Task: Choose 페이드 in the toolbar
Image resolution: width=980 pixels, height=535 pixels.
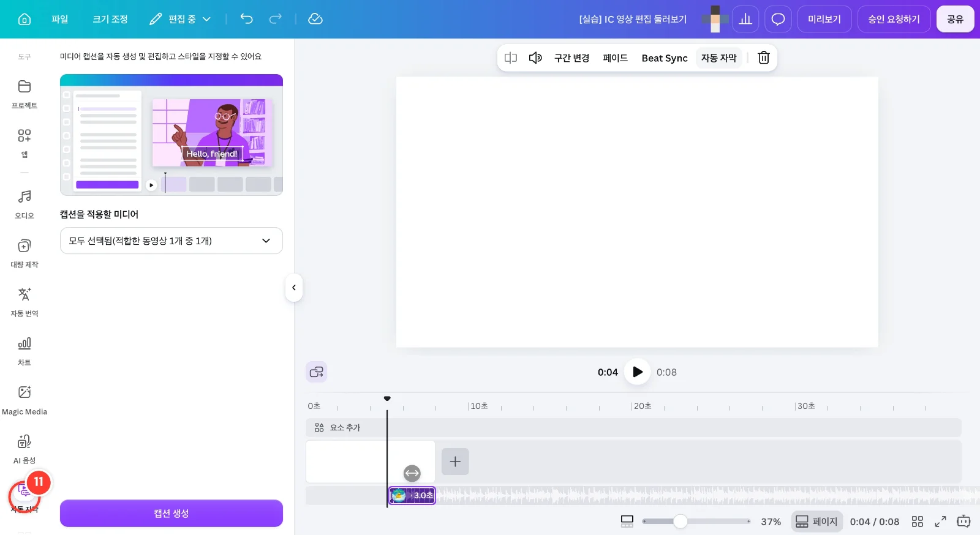Action: click(x=616, y=58)
